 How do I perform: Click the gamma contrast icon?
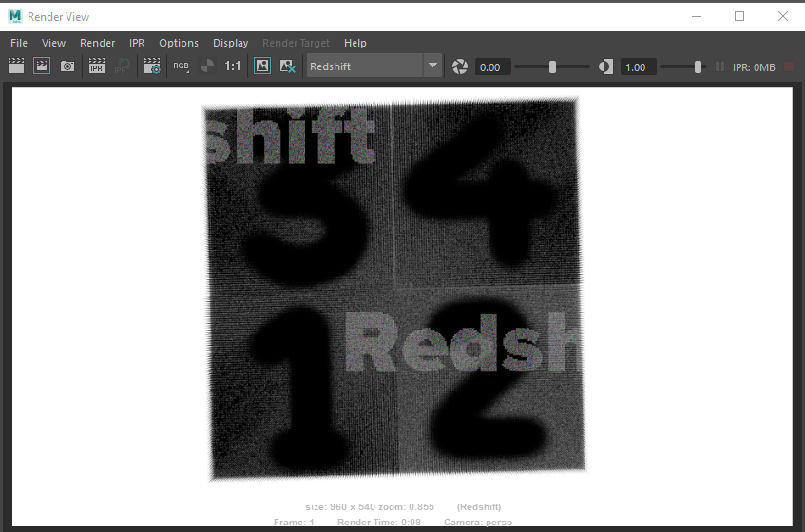tap(606, 66)
